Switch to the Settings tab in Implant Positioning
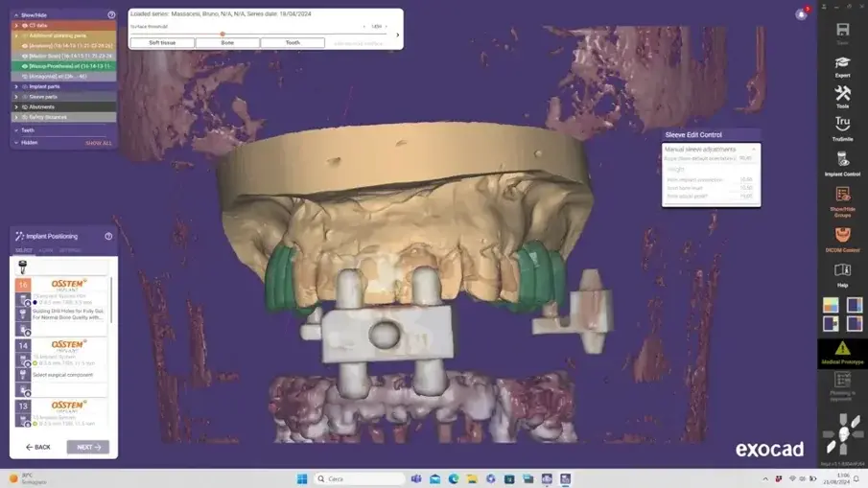This screenshot has height=488, width=868. 71,250
